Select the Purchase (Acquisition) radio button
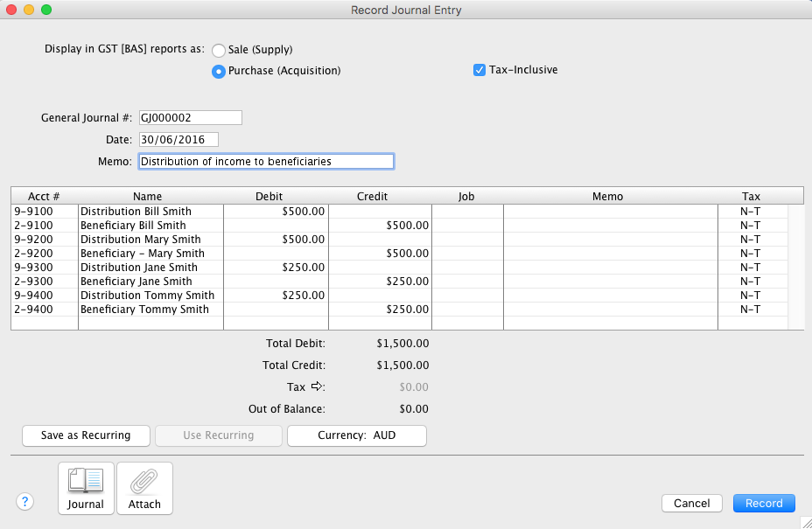Viewport: 812px width, 529px height. pos(219,72)
